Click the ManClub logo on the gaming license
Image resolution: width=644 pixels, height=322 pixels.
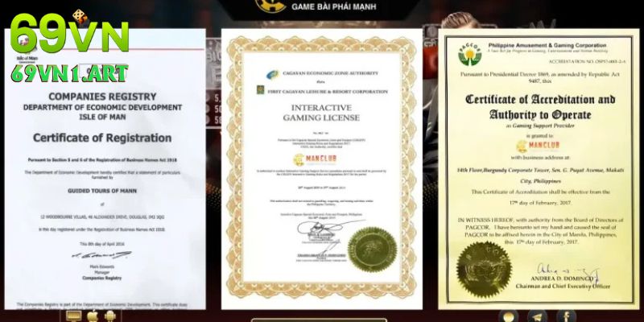click(315, 159)
